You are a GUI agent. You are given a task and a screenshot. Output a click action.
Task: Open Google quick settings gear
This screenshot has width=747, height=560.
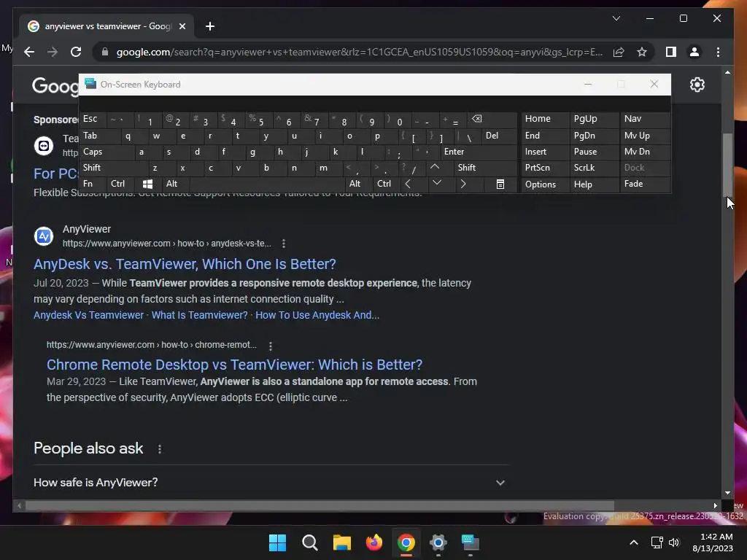[x=697, y=85]
